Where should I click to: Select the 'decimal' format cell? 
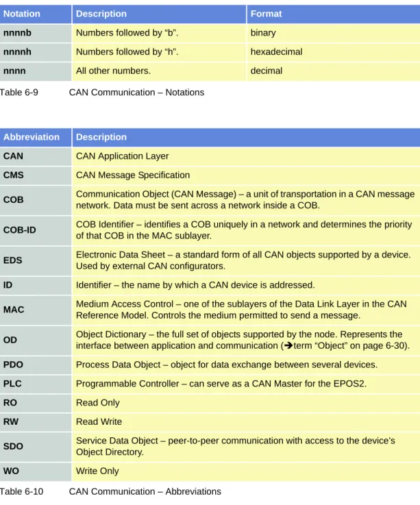[x=334, y=71]
